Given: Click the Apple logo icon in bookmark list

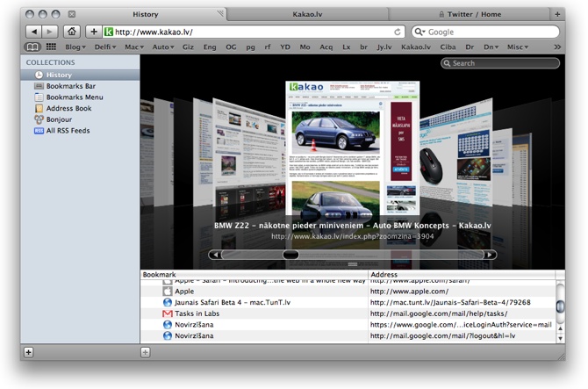Looking at the screenshot, I should click(168, 292).
